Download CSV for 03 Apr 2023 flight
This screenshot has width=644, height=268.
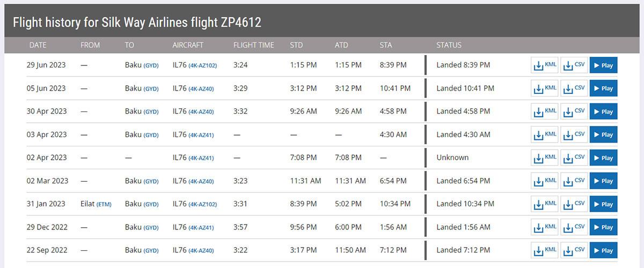point(574,135)
